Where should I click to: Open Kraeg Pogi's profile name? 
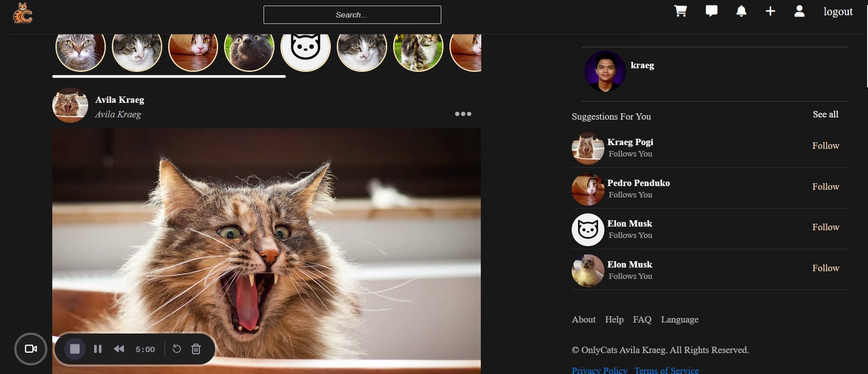pos(630,142)
